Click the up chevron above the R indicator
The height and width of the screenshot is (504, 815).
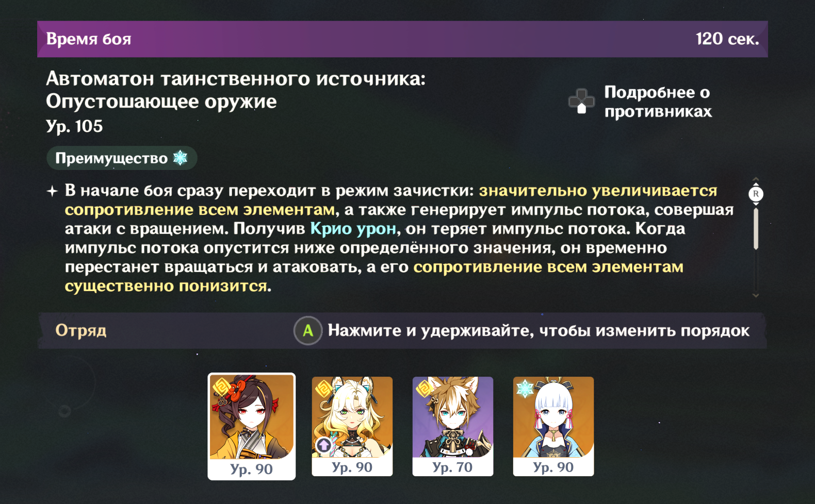click(x=756, y=180)
